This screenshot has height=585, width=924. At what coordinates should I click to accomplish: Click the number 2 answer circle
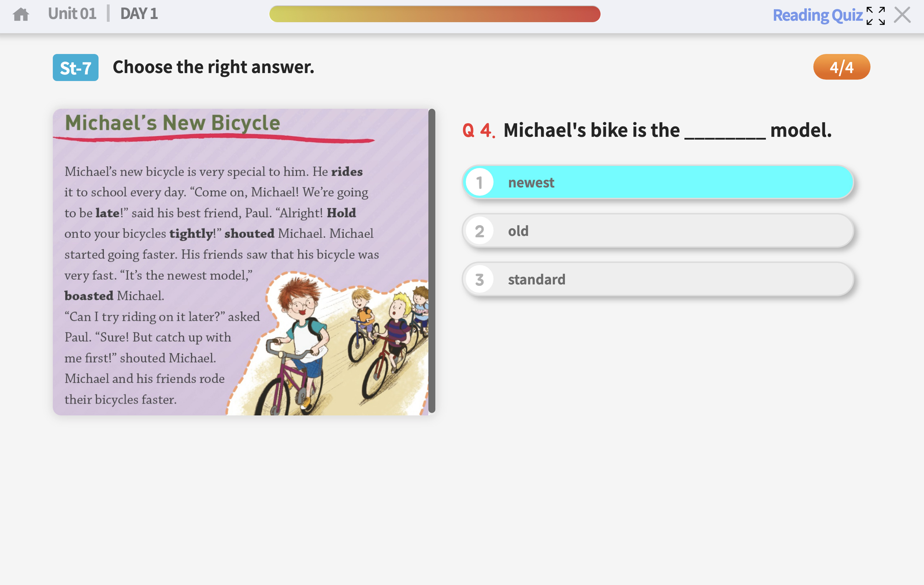[x=479, y=231]
